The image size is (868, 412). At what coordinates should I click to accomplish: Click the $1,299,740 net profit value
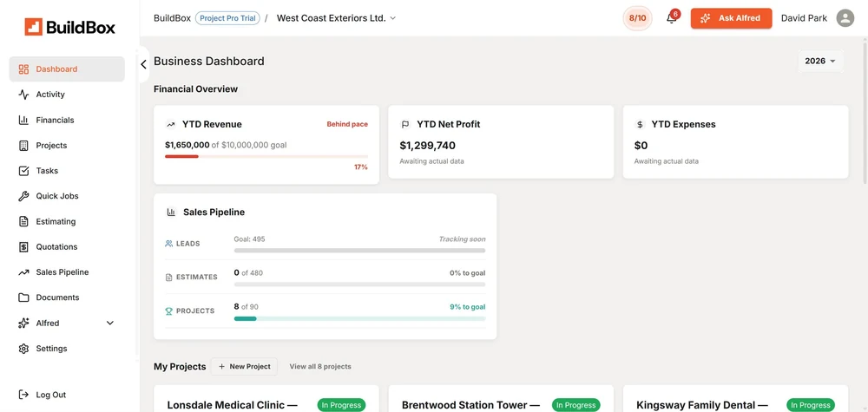[x=427, y=146]
